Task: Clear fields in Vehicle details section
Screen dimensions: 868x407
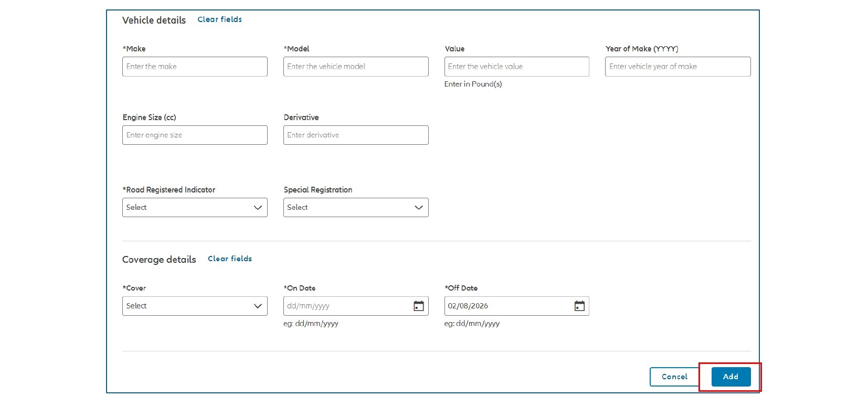Action: [219, 19]
